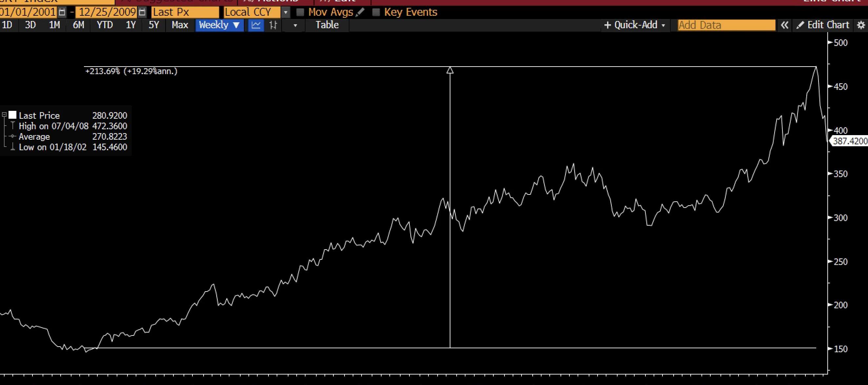Switch to the bar chart type icon
868x385 pixels.
(x=273, y=25)
